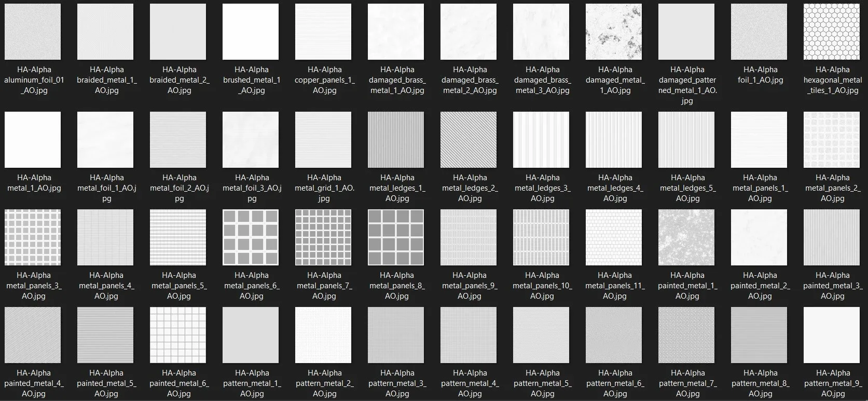Open the braided_metal_2_AO.jpg thumbnail
868x401 pixels.
tap(178, 32)
